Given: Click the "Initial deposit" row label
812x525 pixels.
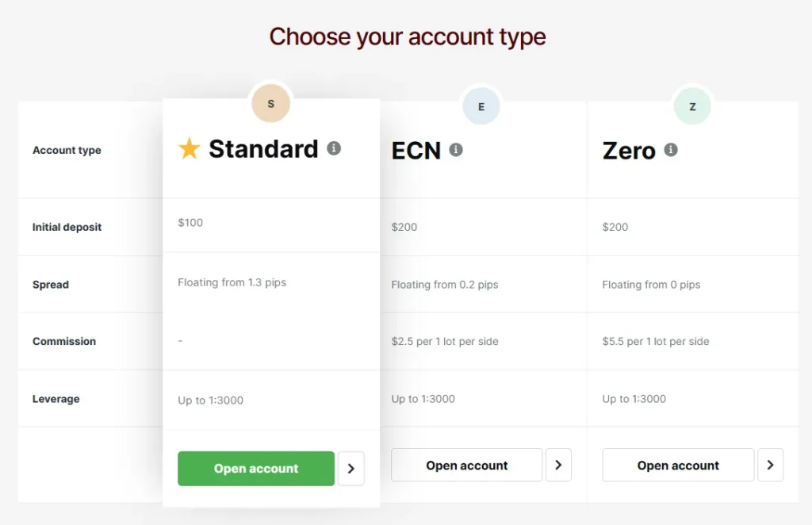Looking at the screenshot, I should [67, 227].
